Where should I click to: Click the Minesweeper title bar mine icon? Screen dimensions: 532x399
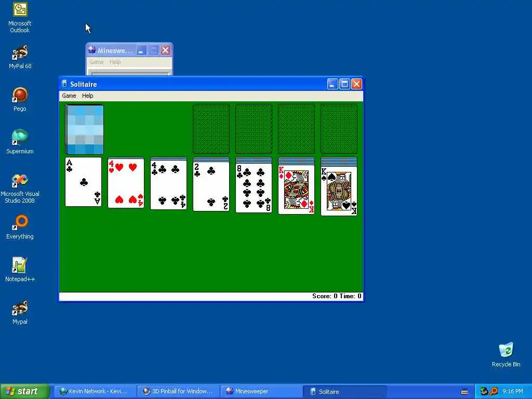(x=91, y=50)
